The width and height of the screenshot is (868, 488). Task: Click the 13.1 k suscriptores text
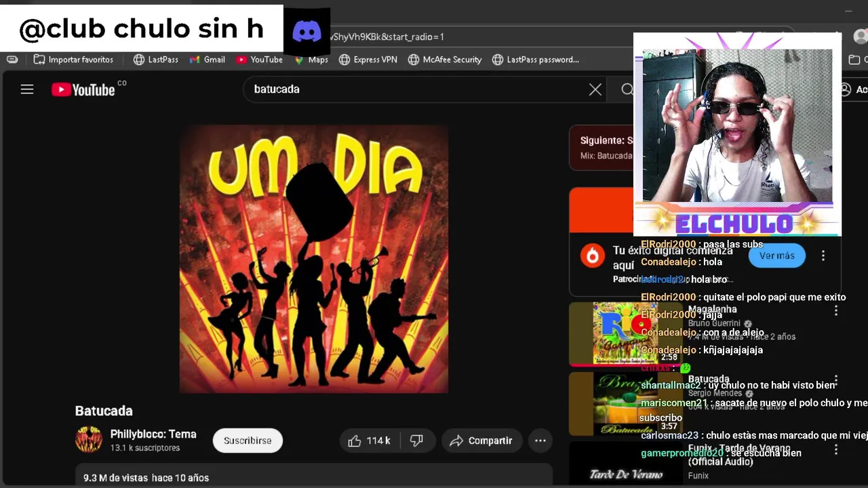145,448
